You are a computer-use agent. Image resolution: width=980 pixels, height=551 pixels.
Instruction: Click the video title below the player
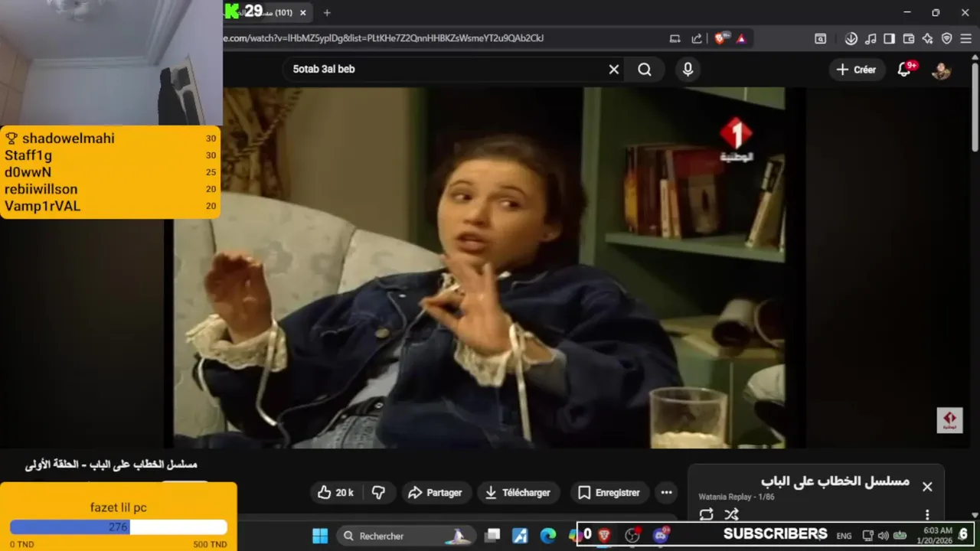111,465
